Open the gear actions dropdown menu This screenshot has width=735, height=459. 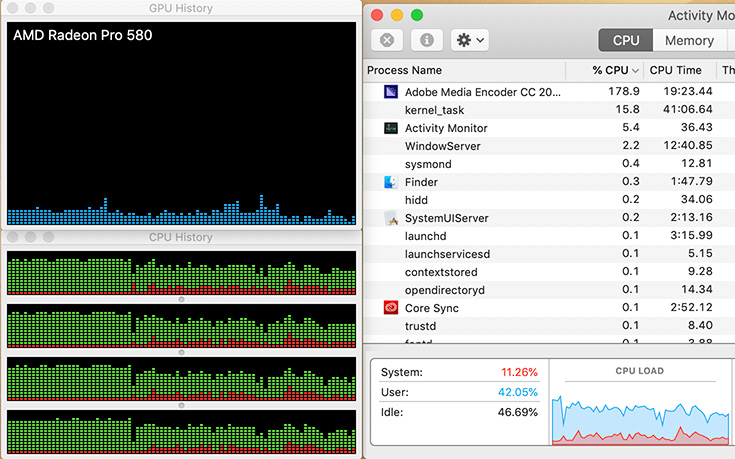coord(470,40)
